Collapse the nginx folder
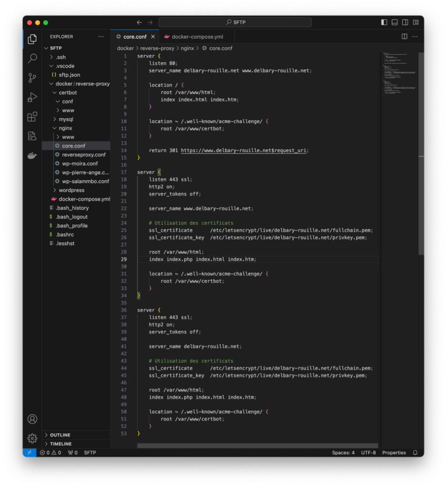 click(x=76, y=128)
